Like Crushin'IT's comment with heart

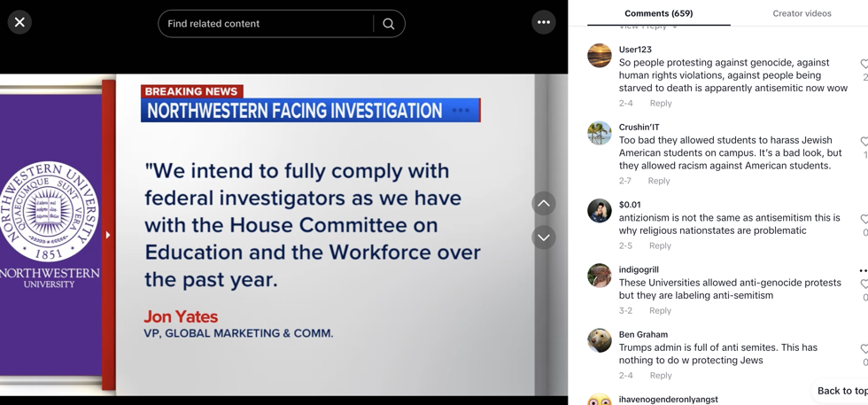point(864,142)
